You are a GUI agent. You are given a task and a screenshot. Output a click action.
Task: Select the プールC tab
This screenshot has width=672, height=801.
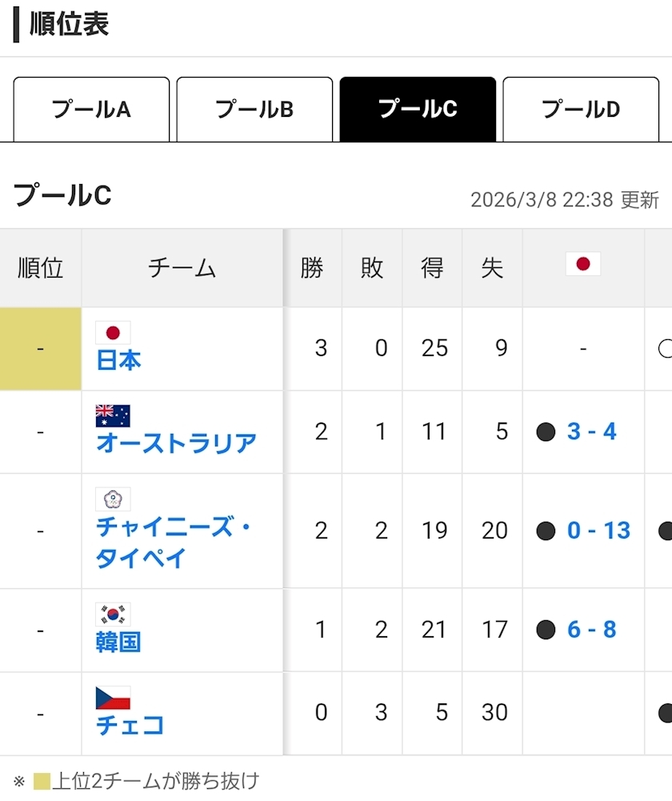[418, 110]
